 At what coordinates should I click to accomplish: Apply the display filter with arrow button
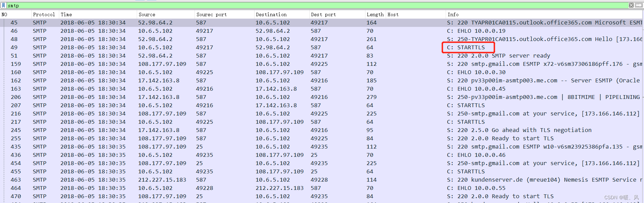(x=638, y=5)
